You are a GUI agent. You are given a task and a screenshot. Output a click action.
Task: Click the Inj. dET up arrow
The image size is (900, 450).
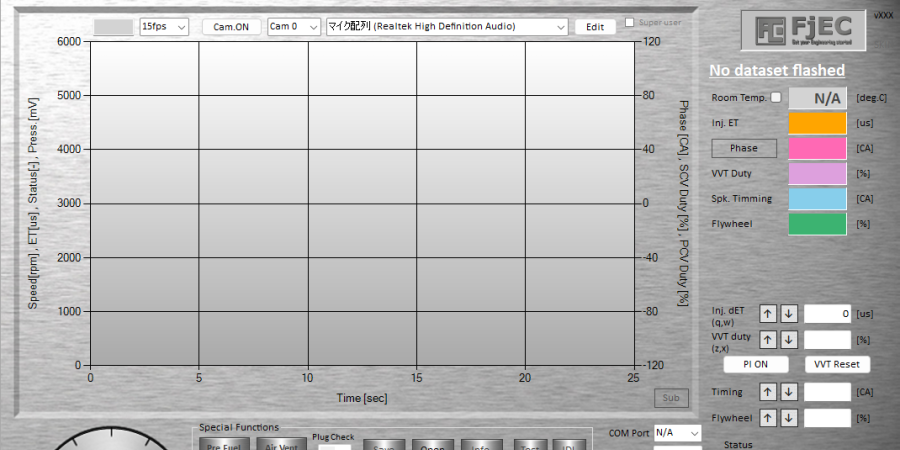click(x=768, y=314)
